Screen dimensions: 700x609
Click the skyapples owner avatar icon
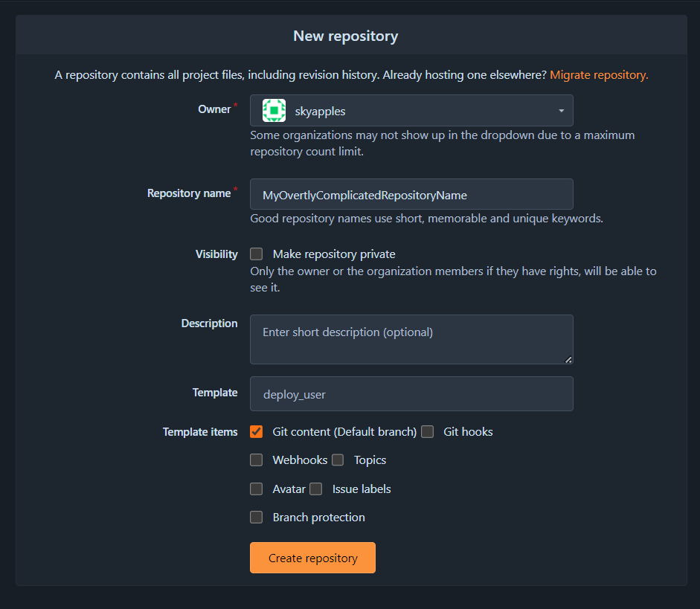(274, 110)
